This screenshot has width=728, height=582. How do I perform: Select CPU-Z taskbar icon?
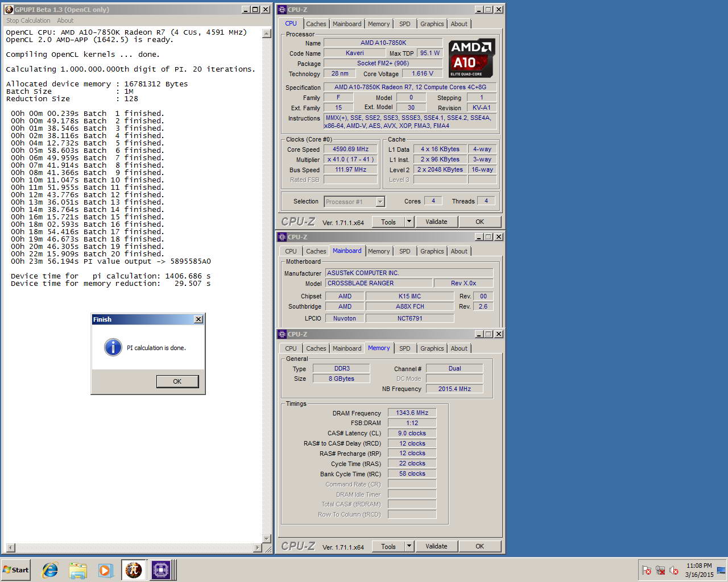161,570
